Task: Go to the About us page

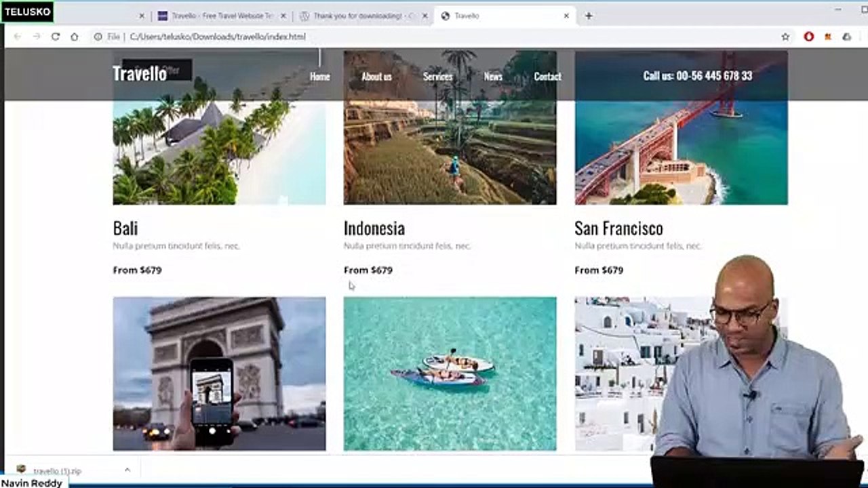Action: point(376,77)
